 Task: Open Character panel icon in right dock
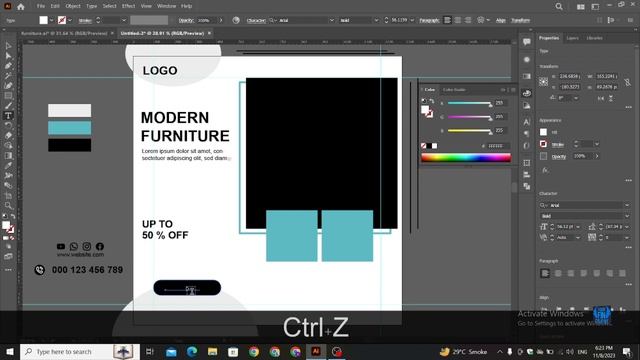[527, 122]
